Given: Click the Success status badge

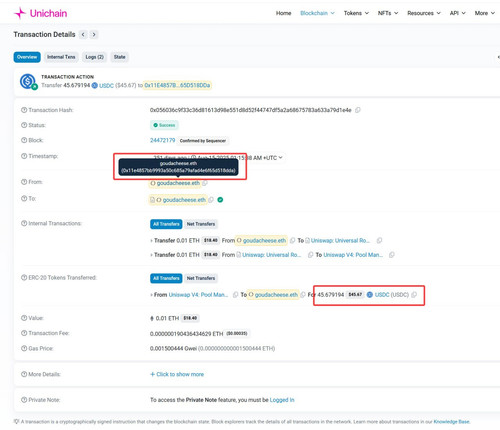Looking at the screenshot, I should 164,125.
